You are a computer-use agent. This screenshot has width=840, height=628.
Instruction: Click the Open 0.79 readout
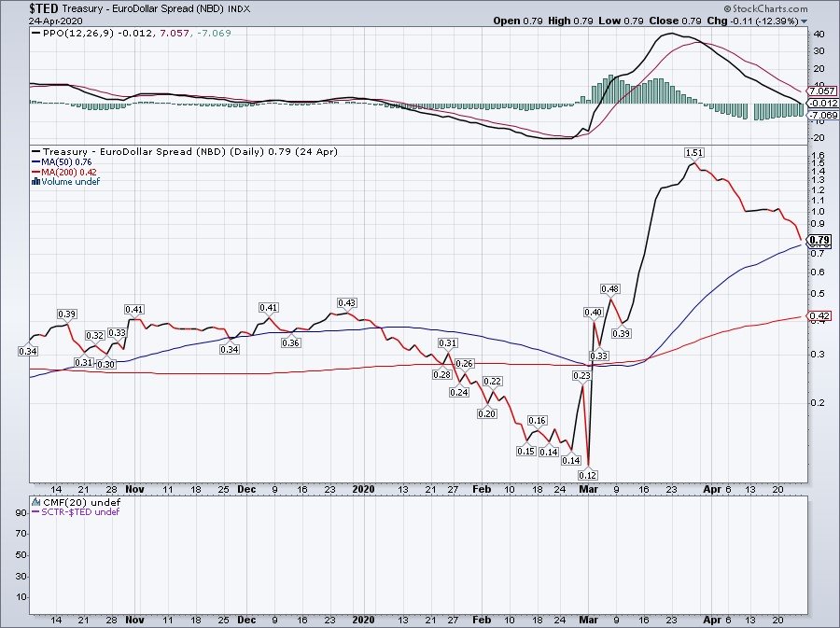[x=518, y=21]
